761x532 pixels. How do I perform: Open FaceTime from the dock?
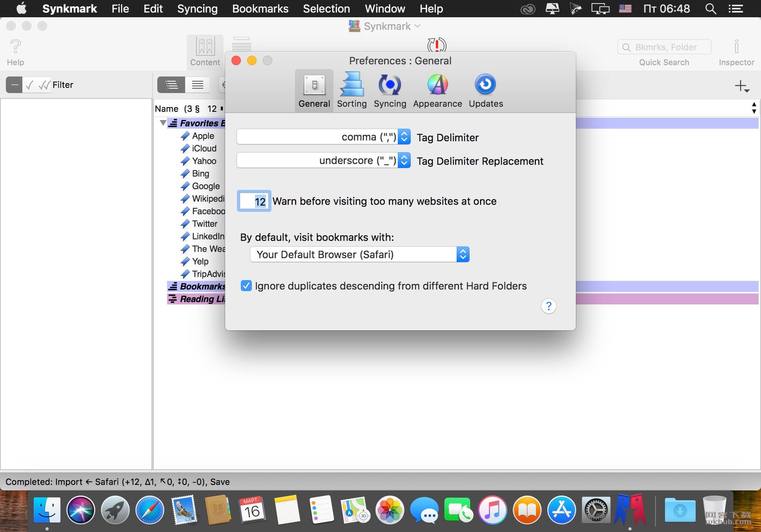(x=458, y=510)
